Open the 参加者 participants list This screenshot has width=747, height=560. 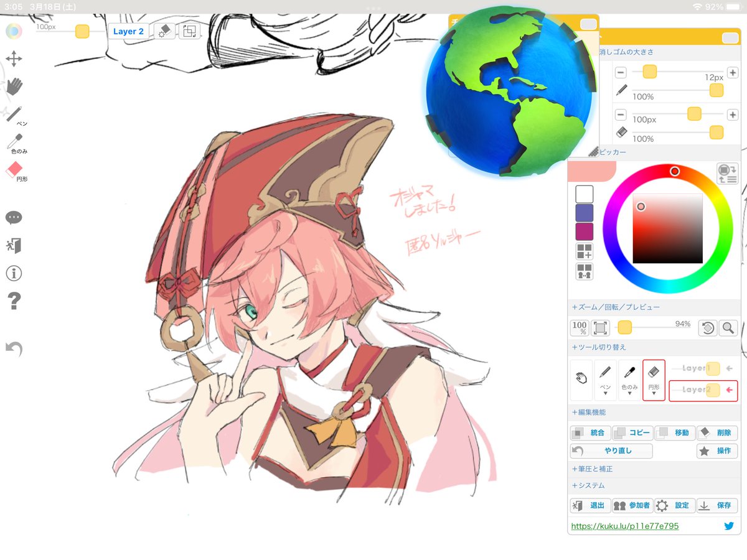[632, 505]
